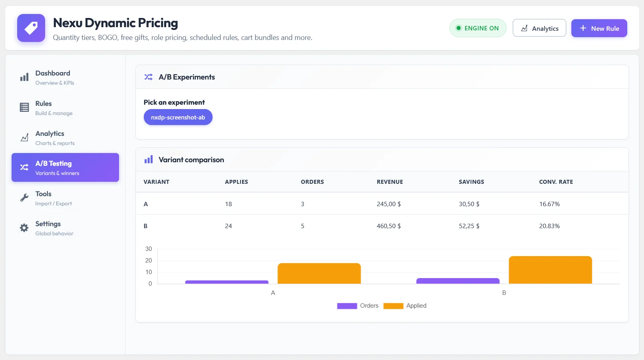Click the savings value 30,50 $

click(469, 204)
